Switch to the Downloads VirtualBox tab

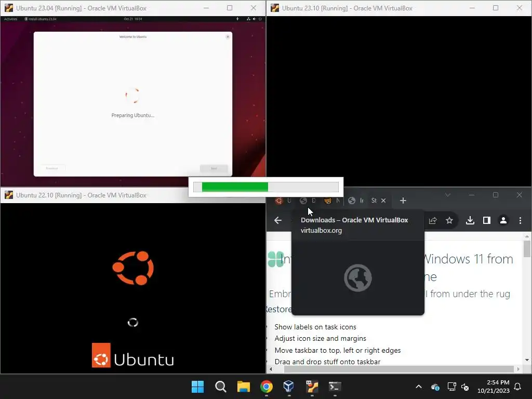pyautogui.click(x=308, y=201)
